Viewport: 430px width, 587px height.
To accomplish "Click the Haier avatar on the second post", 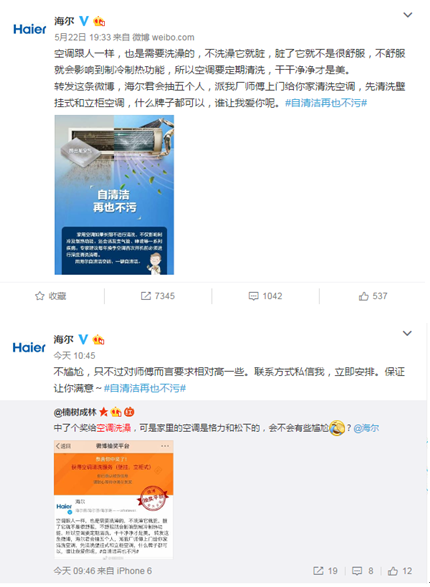I will tap(29, 347).
